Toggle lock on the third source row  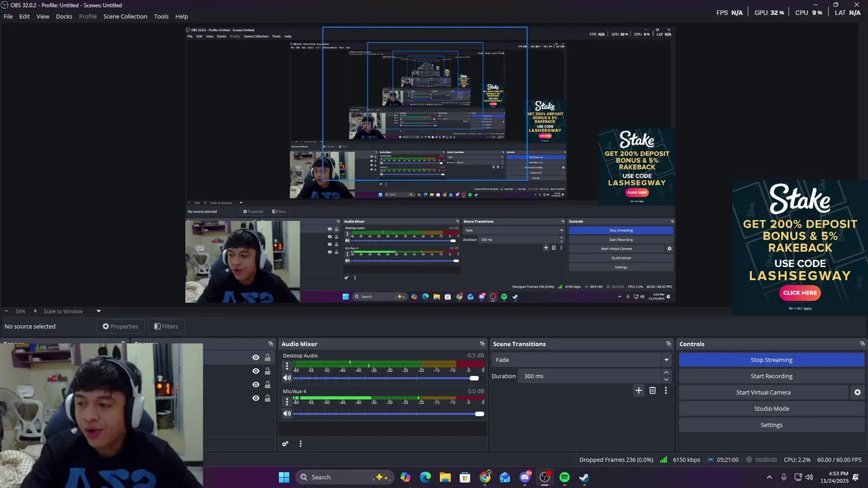[x=267, y=385]
